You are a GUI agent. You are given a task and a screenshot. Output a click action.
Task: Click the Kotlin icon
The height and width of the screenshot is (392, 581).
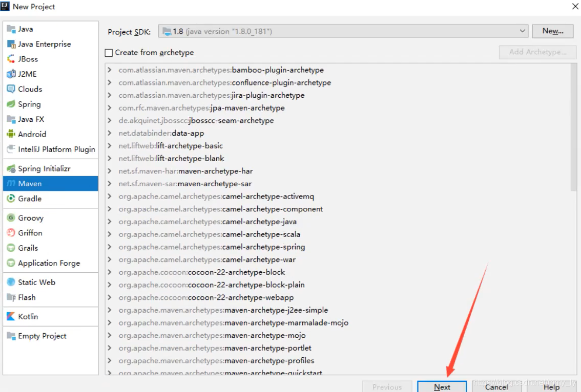11,316
